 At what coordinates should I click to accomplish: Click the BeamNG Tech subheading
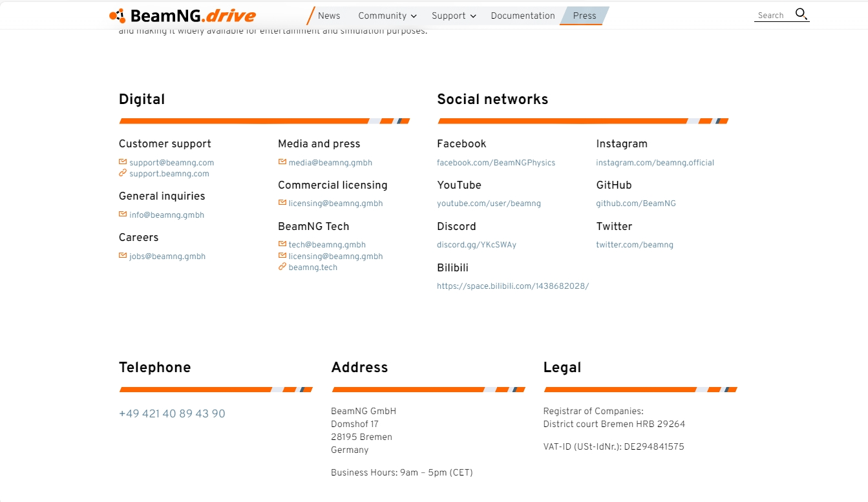click(x=313, y=227)
